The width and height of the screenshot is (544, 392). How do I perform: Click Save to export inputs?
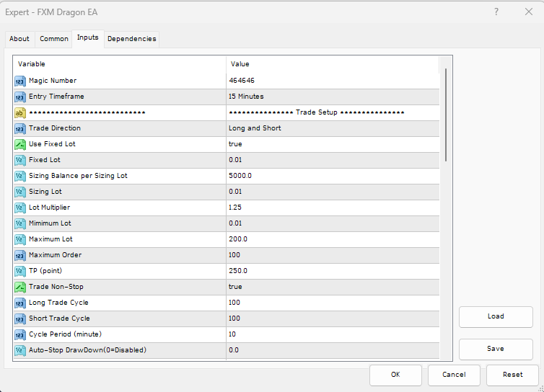pyautogui.click(x=496, y=349)
